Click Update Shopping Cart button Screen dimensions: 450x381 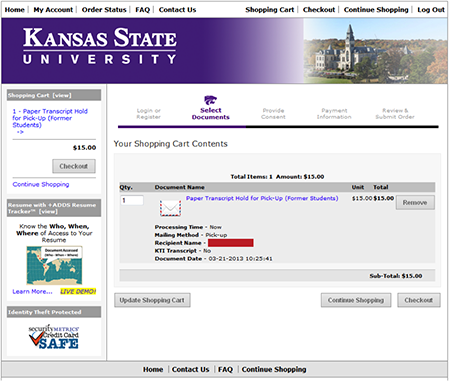coord(152,300)
